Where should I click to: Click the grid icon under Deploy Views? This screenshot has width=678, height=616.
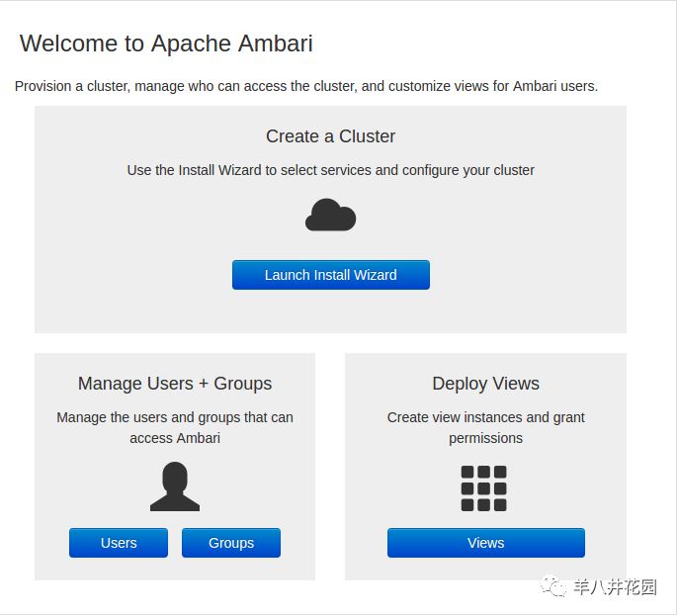(484, 488)
